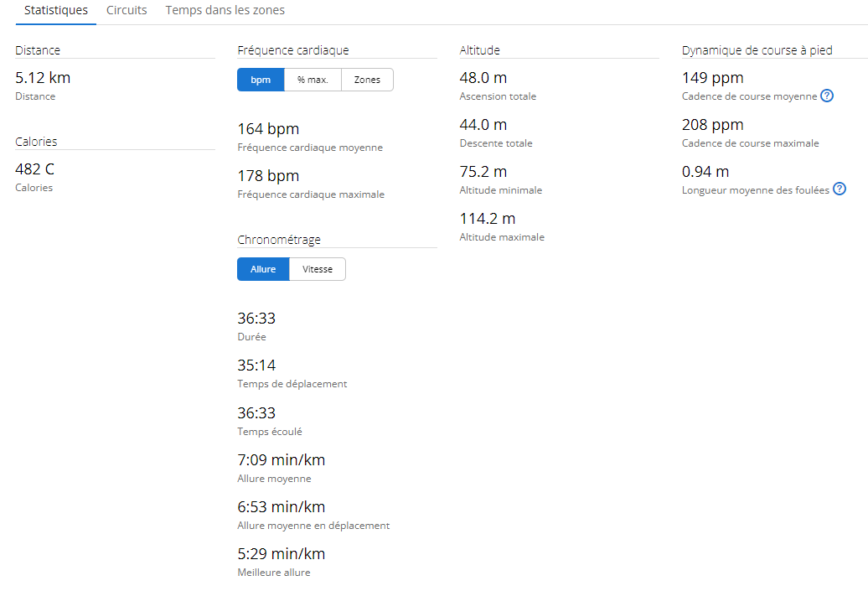This screenshot has width=868, height=591.
Task: Open help for Longueur moyenne des foulées
Action: tap(840, 189)
